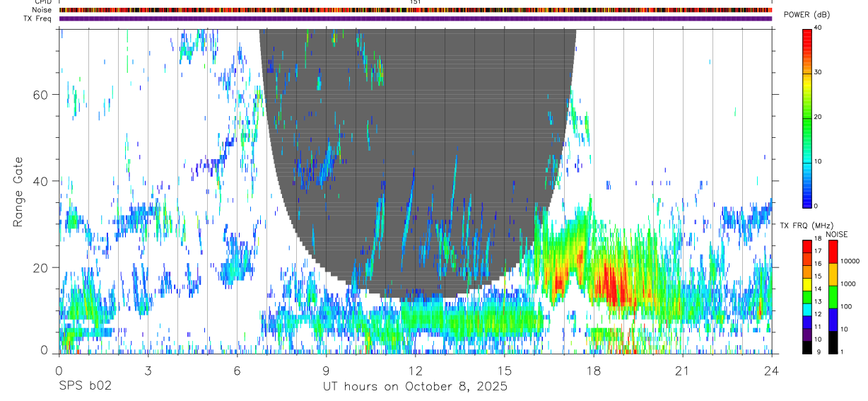The width and height of the screenshot is (868, 401).
Task: Click the 18 tick on the TX frequency legend
Action: 817,238
